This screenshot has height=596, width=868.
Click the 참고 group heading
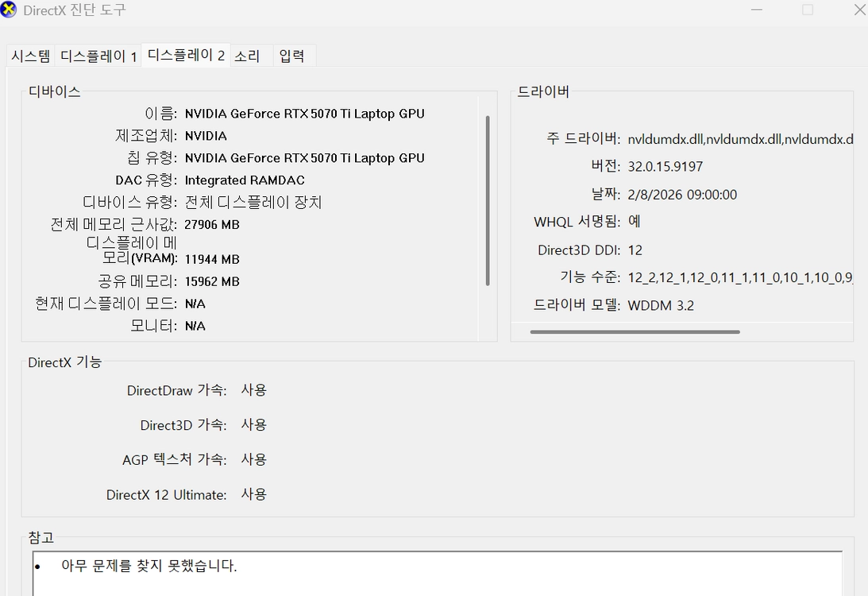[x=41, y=537]
